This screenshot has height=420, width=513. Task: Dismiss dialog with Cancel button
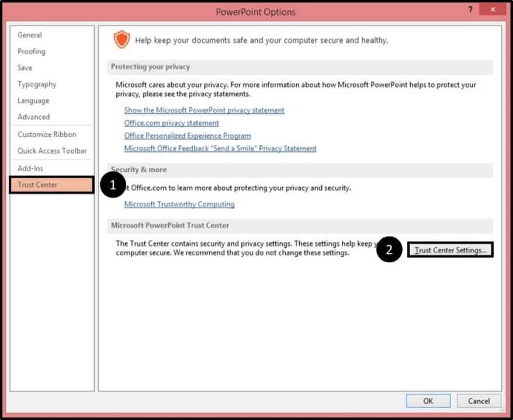click(479, 401)
